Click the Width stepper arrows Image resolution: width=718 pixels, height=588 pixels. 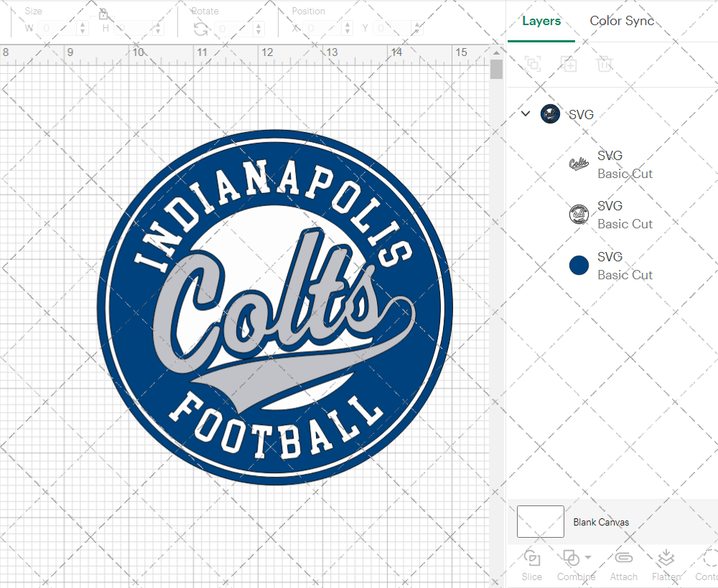pyautogui.click(x=83, y=29)
